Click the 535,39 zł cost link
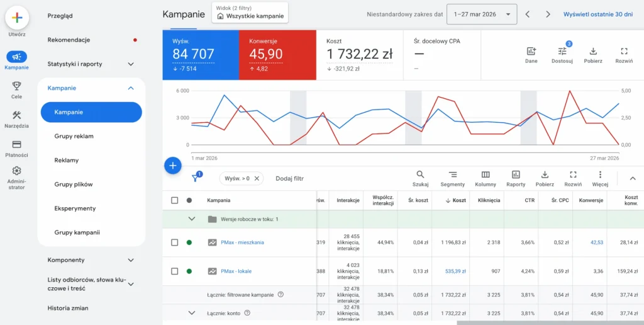The width and height of the screenshot is (644, 325). click(455, 271)
